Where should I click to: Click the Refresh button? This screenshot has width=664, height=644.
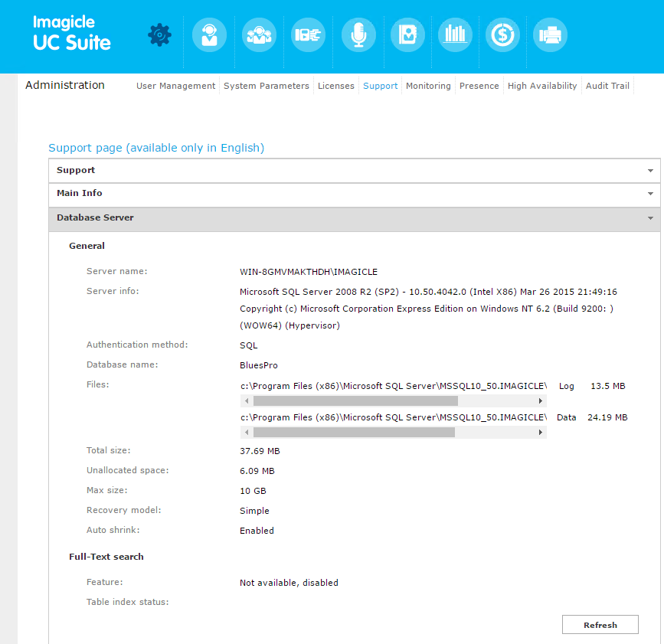(600, 625)
